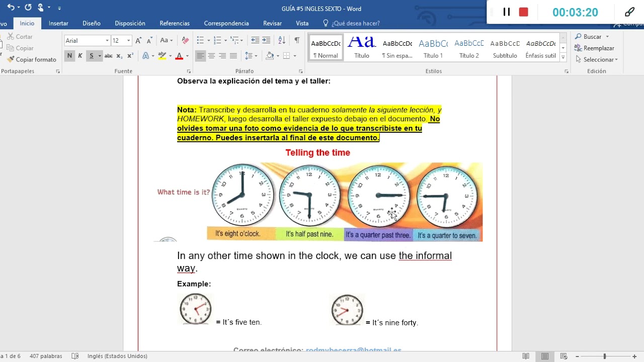This screenshot has height=362, width=644.
Task: Apply the Título 1 style
Action: pos(433,48)
